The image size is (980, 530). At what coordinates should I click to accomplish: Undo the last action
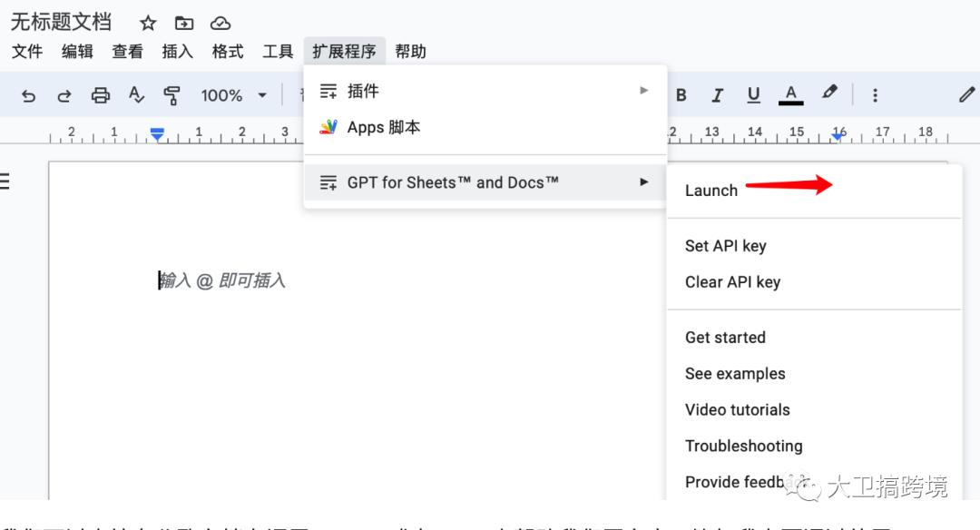(x=28, y=95)
